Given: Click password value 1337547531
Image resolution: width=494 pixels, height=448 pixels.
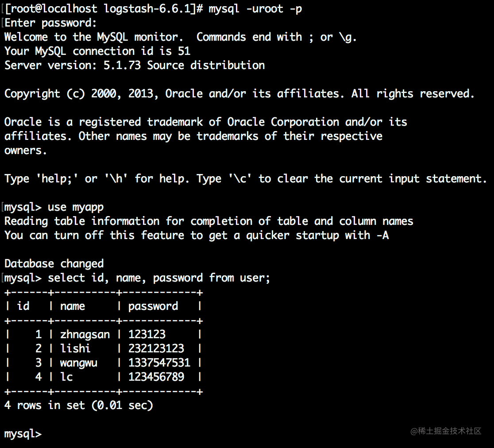Looking at the screenshot, I should (159, 363).
